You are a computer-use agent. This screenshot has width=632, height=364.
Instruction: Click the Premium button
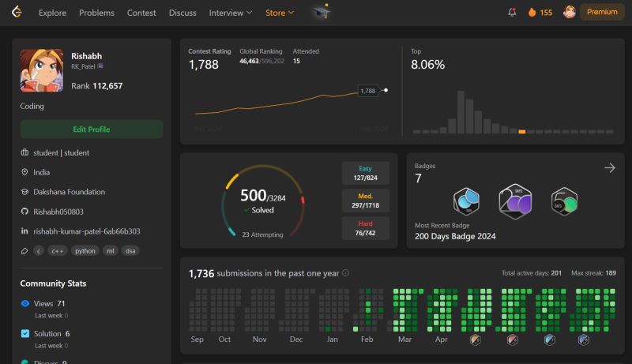(x=602, y=12)
